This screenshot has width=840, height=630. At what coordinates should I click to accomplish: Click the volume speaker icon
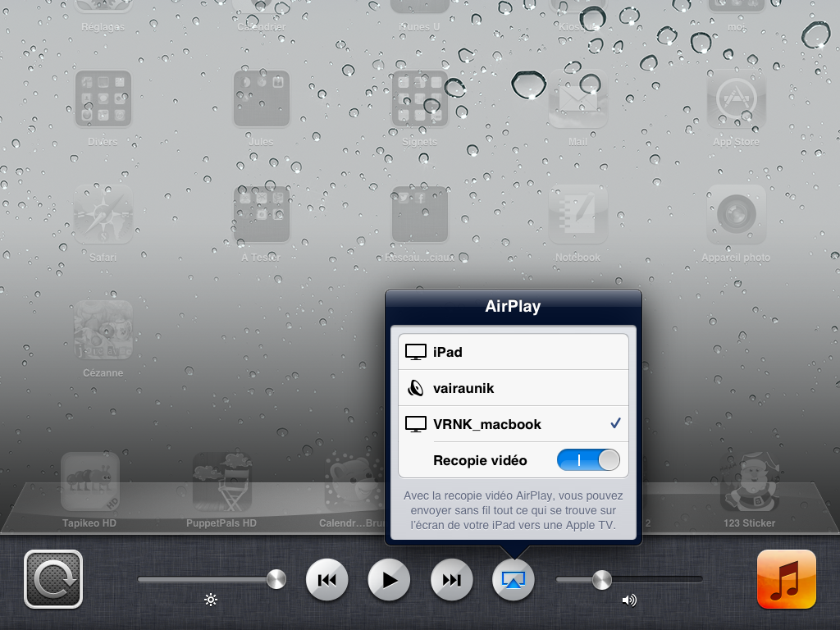(629, 600)
